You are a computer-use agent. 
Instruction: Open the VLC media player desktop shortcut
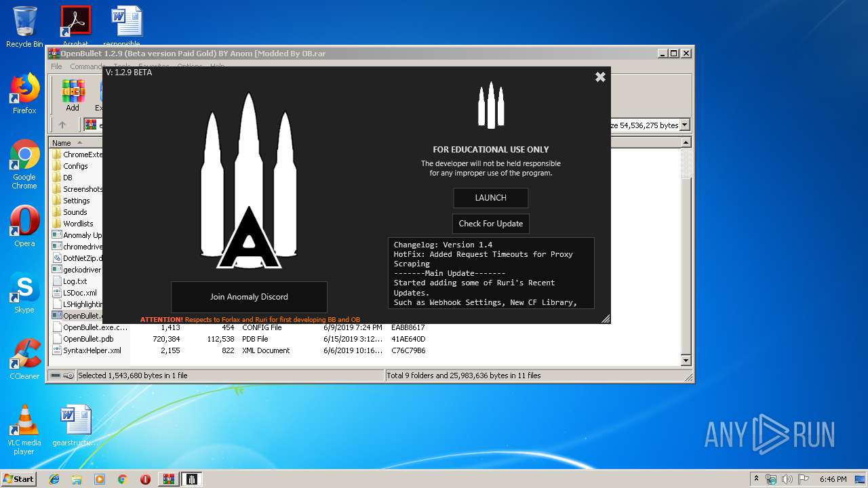pos(24,430)
